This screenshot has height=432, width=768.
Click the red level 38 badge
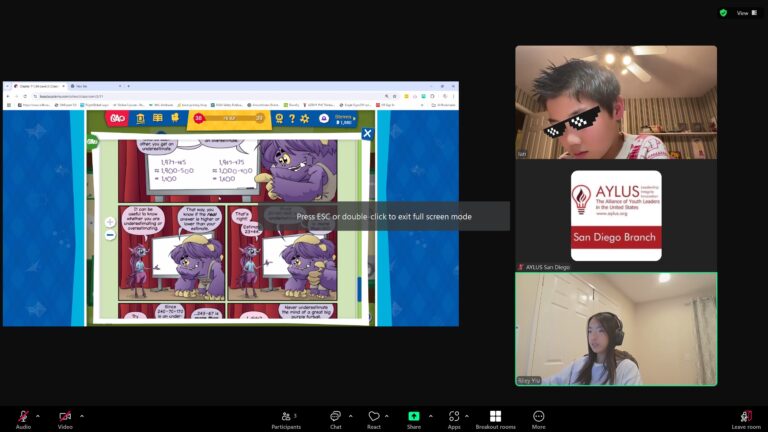click(x=198, y=118)
